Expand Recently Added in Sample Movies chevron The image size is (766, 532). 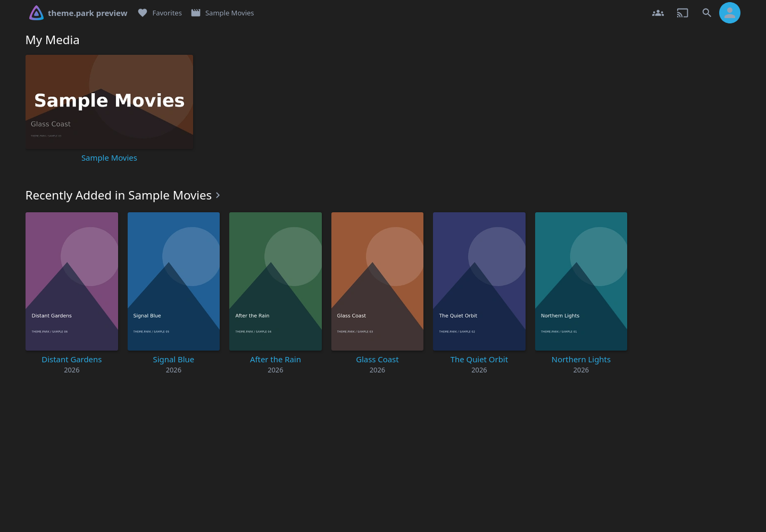point(218,195)
